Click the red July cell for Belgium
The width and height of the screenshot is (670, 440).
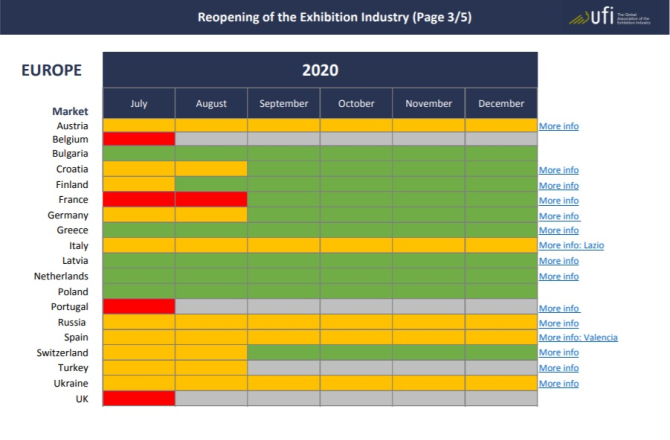(139, 139)
